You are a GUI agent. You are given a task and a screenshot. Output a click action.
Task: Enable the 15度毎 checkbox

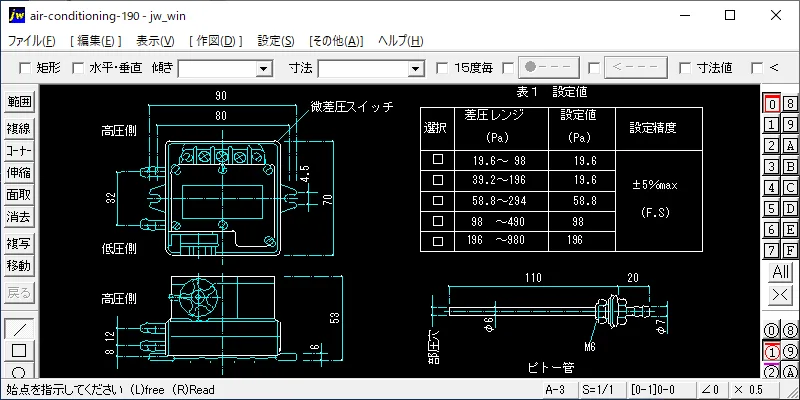tap(442, 68)
